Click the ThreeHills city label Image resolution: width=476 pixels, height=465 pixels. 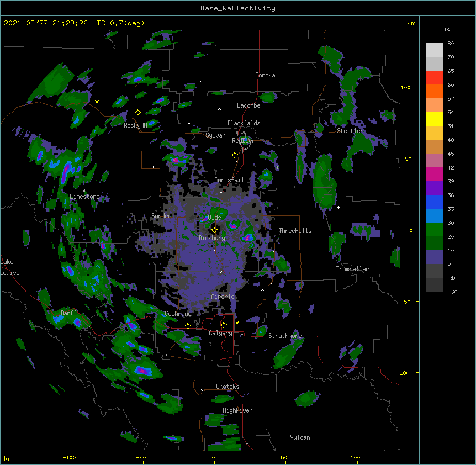pyautogui.click(x=295, y=231)
